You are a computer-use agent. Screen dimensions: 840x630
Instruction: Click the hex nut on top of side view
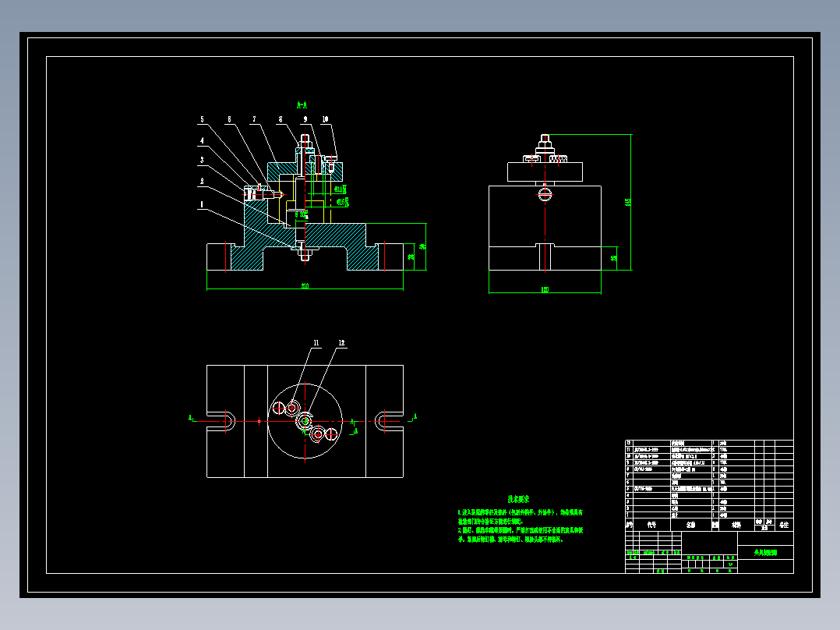(545, 146)
